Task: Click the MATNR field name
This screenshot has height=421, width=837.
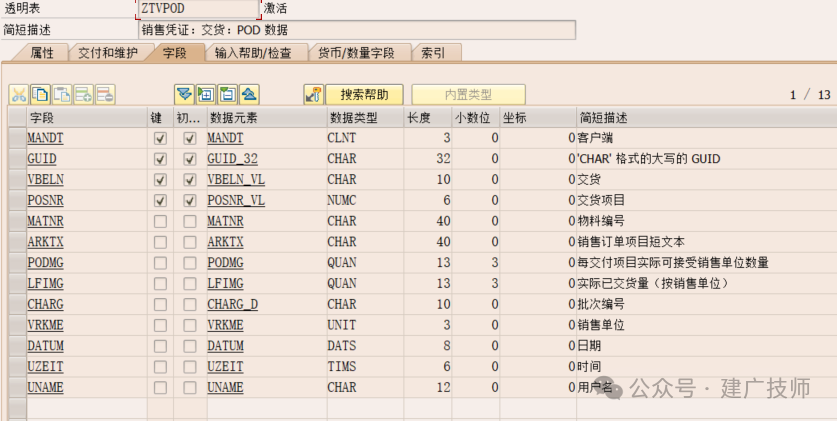Action: [x=45, y=221]
